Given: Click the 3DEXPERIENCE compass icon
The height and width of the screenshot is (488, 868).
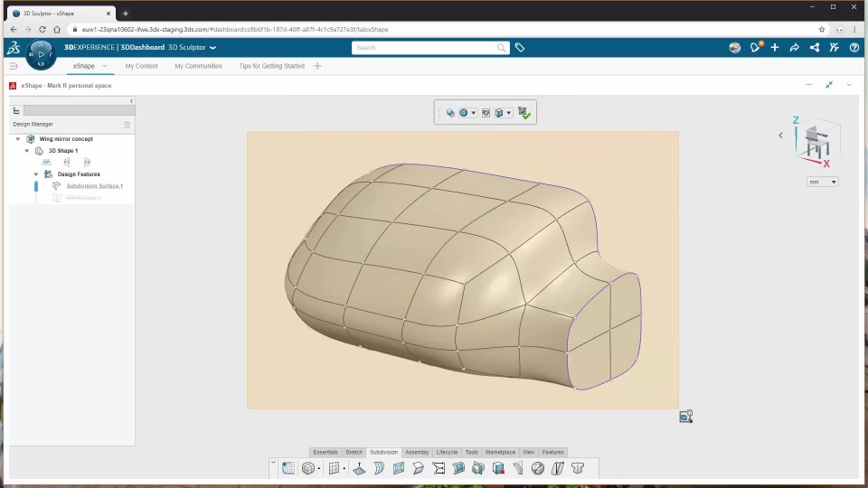Looking at the screenshot, I should click(41, 54).
